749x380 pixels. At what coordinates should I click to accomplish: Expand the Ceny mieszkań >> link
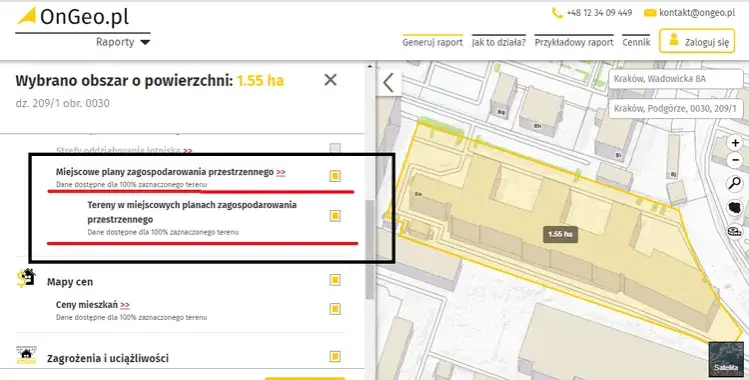[125, 305]
